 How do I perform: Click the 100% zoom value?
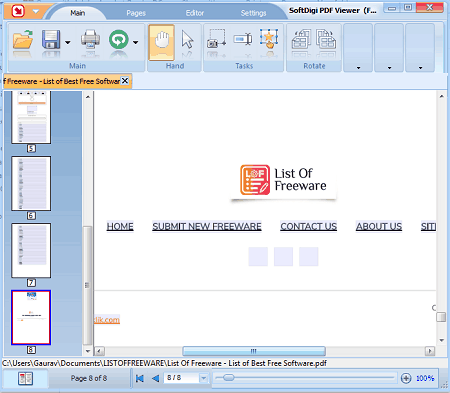pyautogui.click(x=425, y=378)
